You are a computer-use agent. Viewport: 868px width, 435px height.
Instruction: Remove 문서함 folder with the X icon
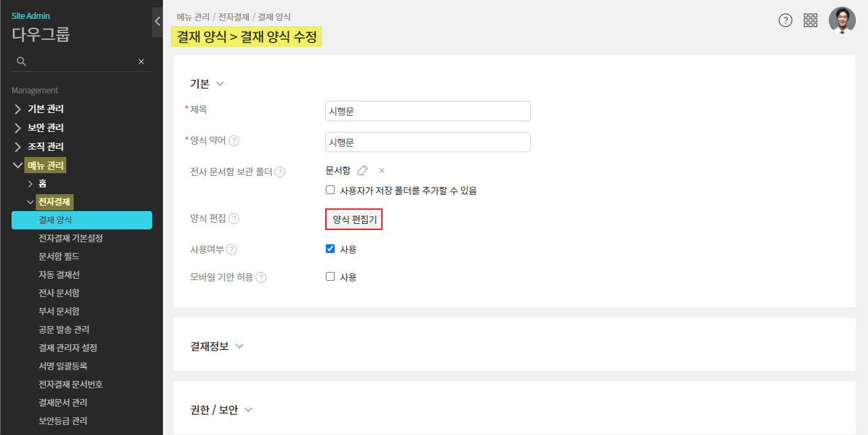click(381, 170)
